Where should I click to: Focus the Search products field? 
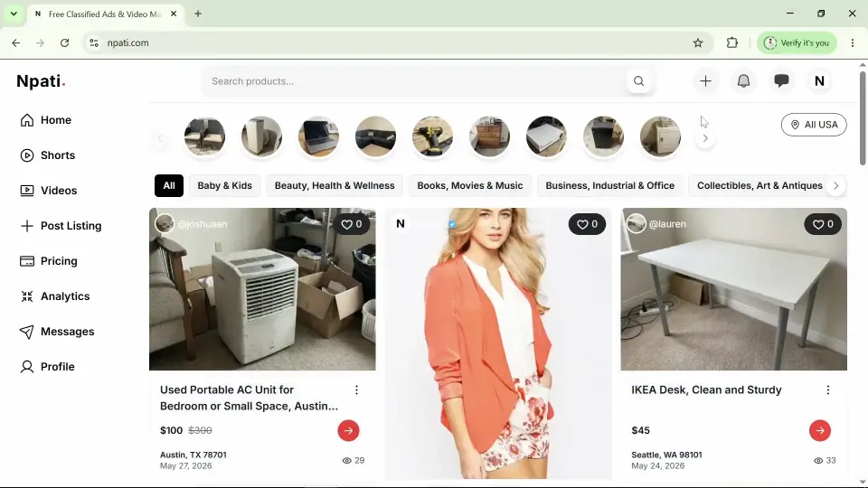tap(415, 81)
